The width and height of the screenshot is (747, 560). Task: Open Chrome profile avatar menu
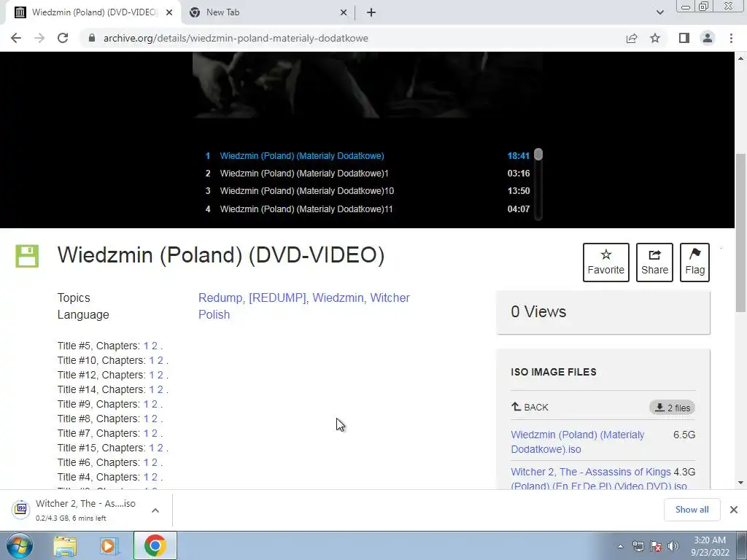(708, 38)
